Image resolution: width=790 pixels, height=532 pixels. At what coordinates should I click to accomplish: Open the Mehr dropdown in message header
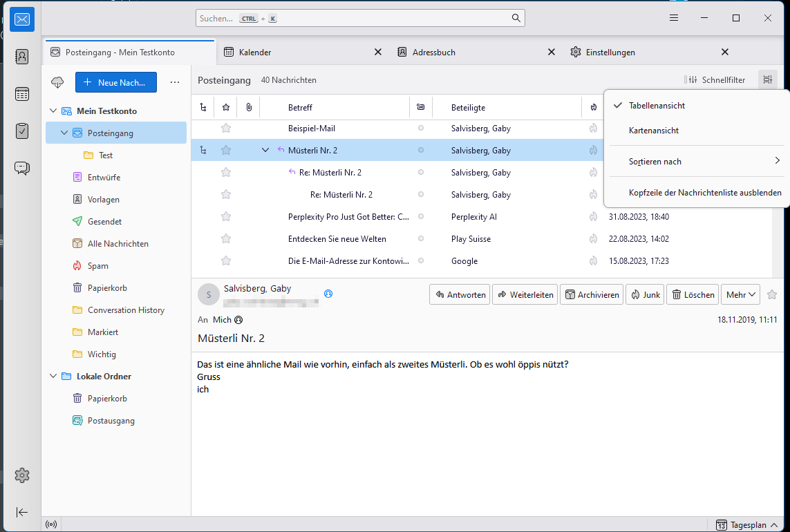[x=740, y=294]
